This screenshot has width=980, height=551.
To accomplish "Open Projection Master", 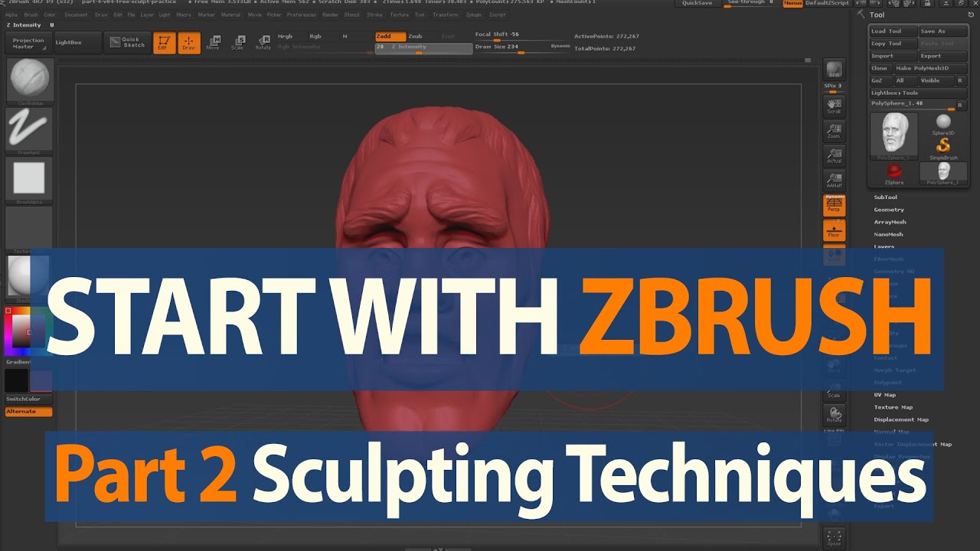I will [28, 43].
